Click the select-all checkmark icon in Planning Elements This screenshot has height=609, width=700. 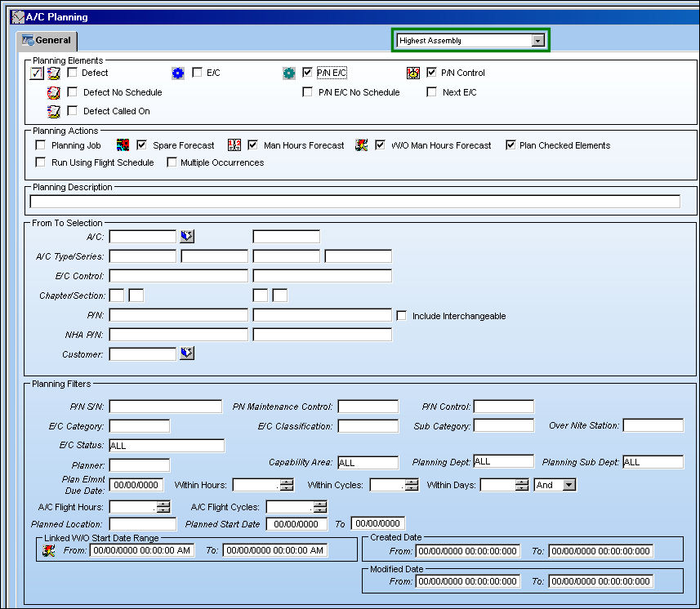click(x=37, y=73)
